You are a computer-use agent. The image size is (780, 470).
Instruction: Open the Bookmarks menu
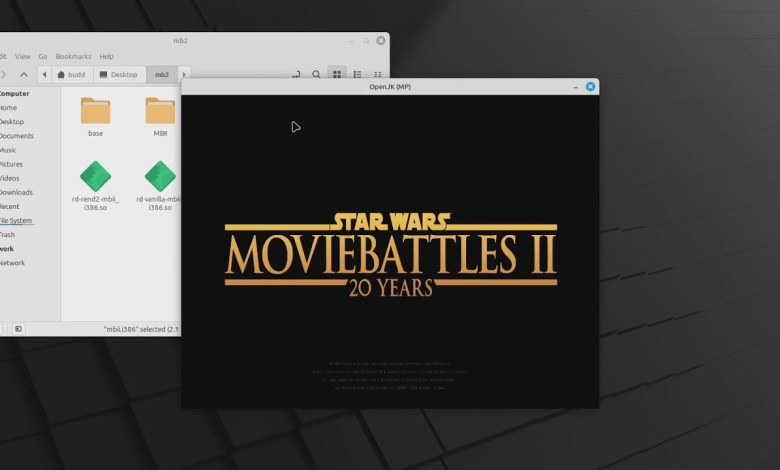(73, 56)
